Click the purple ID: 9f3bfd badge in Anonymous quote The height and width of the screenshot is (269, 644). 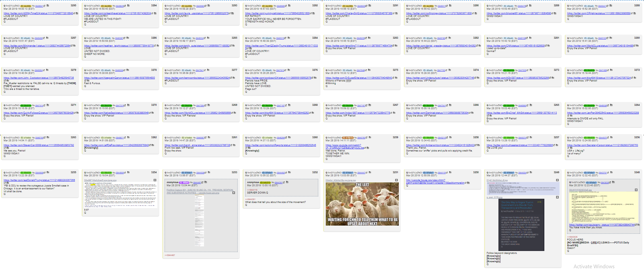(x=184, y=183)
